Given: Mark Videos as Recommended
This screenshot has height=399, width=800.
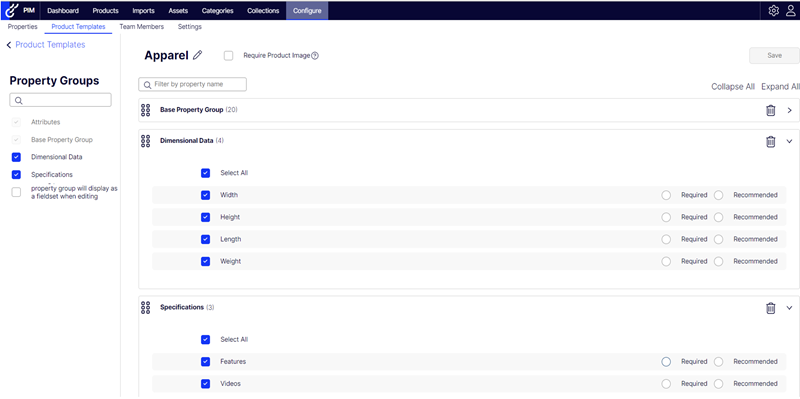Looking at the screenshot, I should point(718,384).
